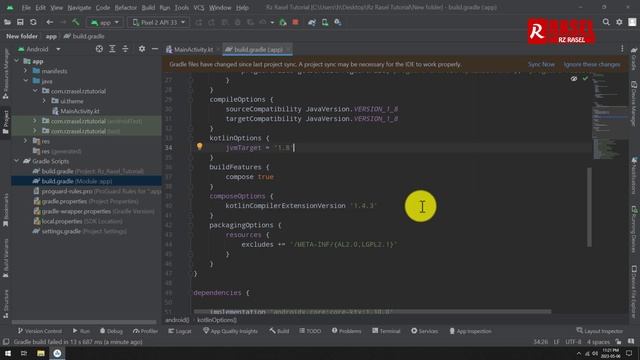640x360 pixels.
Task: Show quick-fix lightbulb on line 34
Action: point(199,146)
